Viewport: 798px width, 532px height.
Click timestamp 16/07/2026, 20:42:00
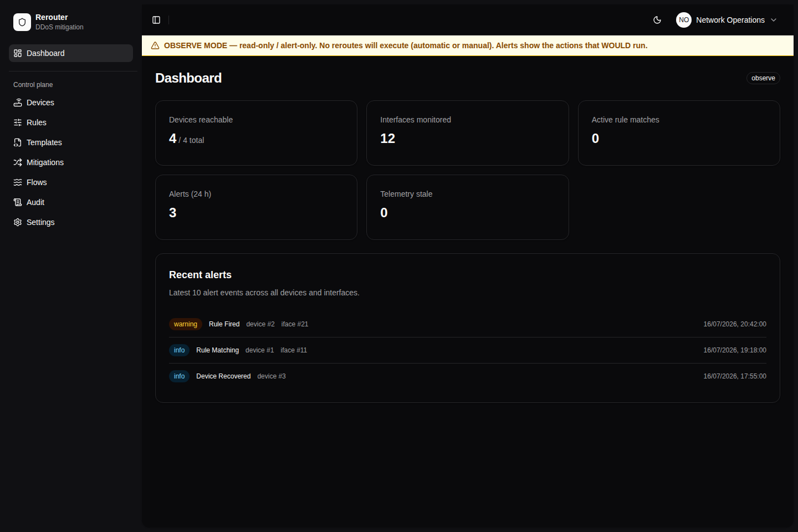(735, 324)
